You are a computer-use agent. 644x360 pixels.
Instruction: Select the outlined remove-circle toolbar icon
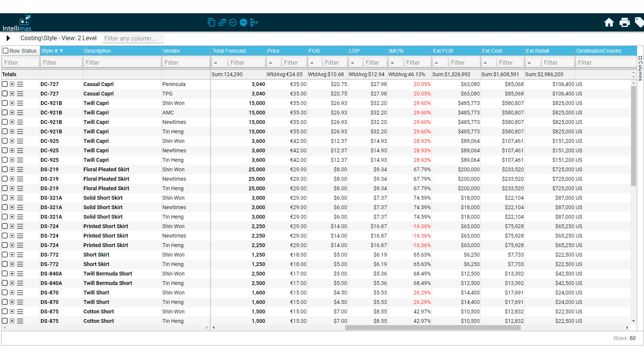pyautogui.click(x=232, y=22)
